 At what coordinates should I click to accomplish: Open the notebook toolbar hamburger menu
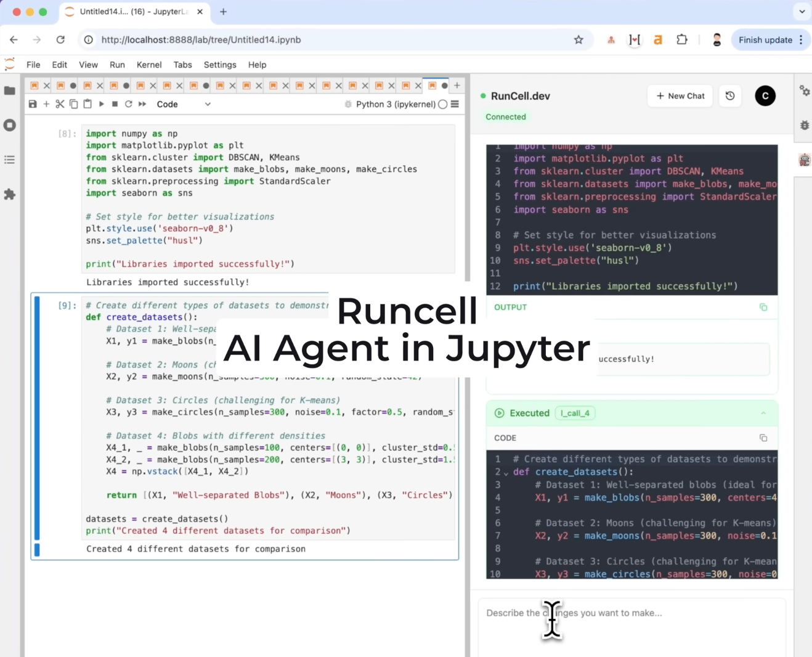[x=455, y=104]
